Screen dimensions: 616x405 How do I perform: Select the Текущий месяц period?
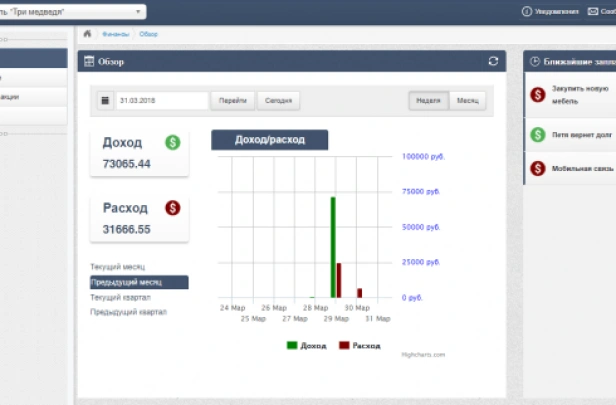(x=118, y=268)
